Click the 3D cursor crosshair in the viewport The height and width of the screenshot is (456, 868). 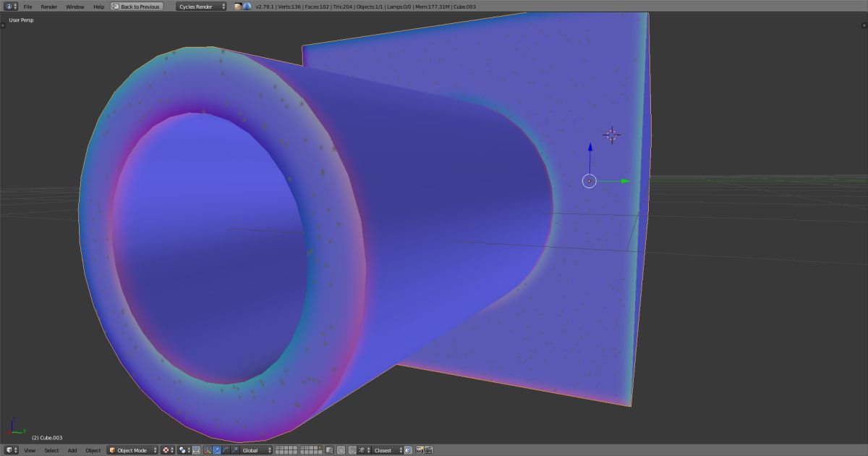tap(612, 135)
